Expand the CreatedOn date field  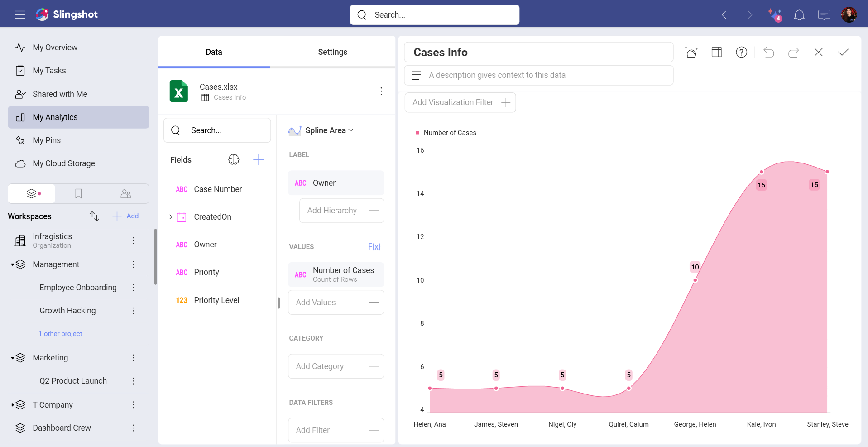(171, 217)
